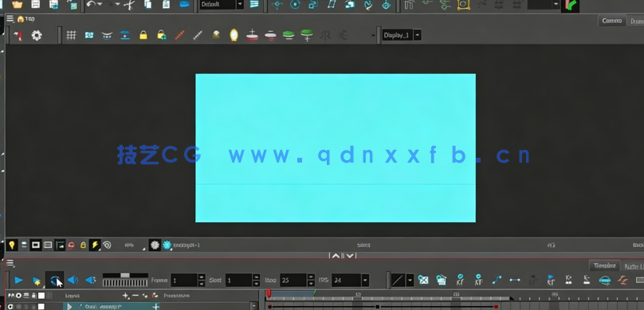The height and width of the screenshot is (310, 644).
Task: Click the second cyan KF keyframe icon
Action: pyautogui.click(x=478, y=280)
